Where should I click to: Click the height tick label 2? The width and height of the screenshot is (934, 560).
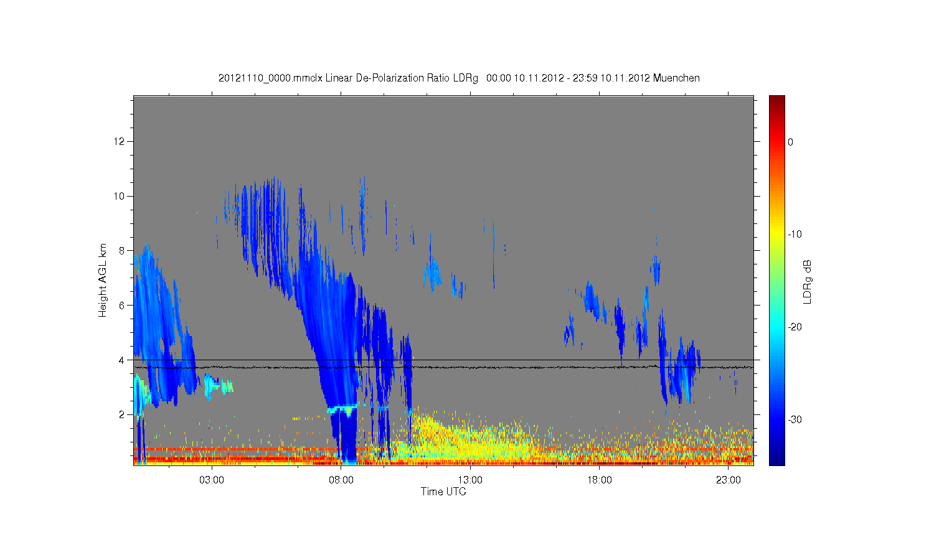tap(122, 414)
